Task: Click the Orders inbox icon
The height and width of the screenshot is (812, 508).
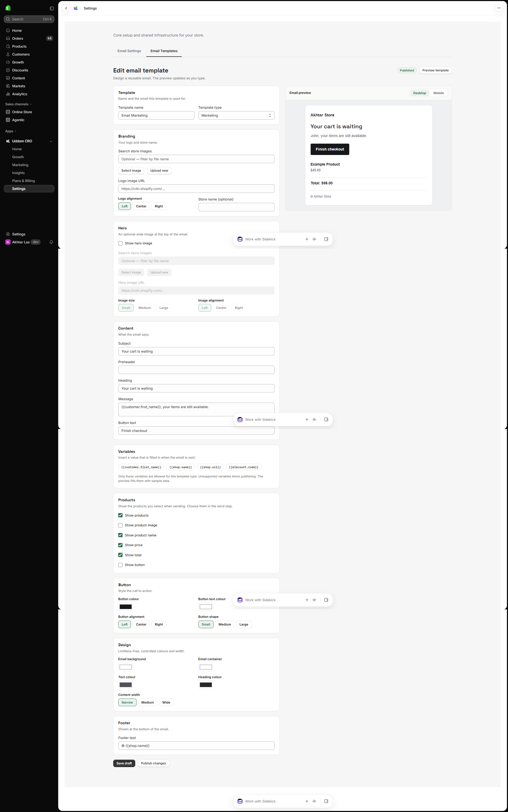Action: pos(8,38)
